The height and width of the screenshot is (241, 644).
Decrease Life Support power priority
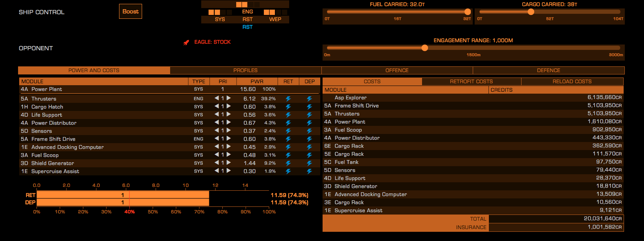pos(217,114)
